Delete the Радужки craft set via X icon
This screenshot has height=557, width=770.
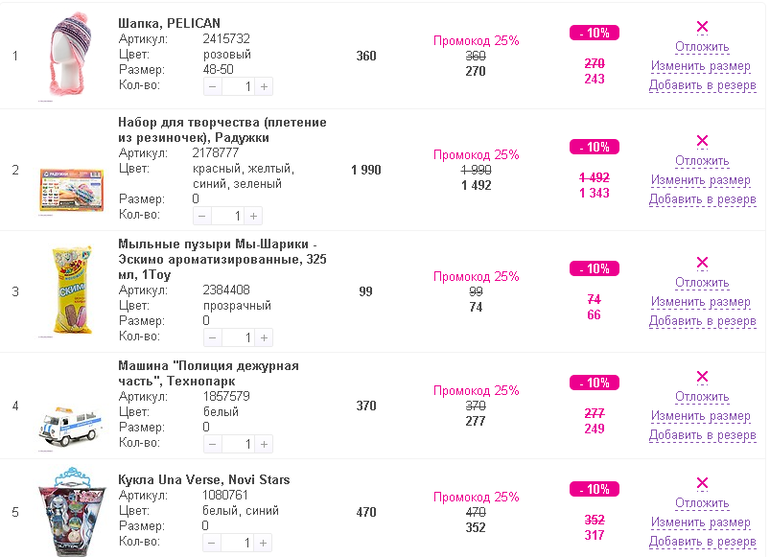pyautogui.click(x=702, y=141)
